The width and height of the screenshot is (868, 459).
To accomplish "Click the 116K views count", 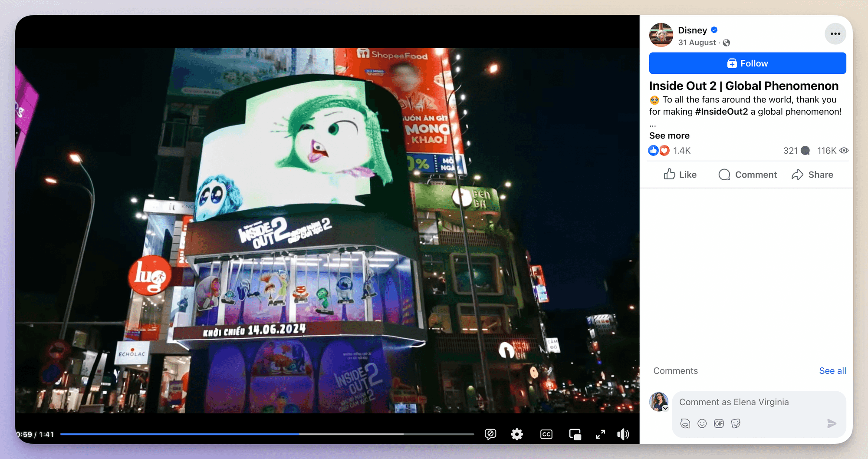I will [832, 151].
